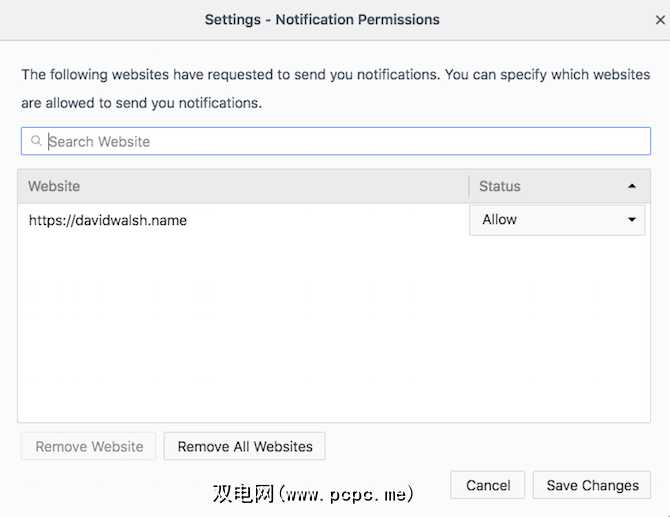The width and height of the screenshot is (670, 517).
Task: Click the description text about notifications
Action: point(334,74)
